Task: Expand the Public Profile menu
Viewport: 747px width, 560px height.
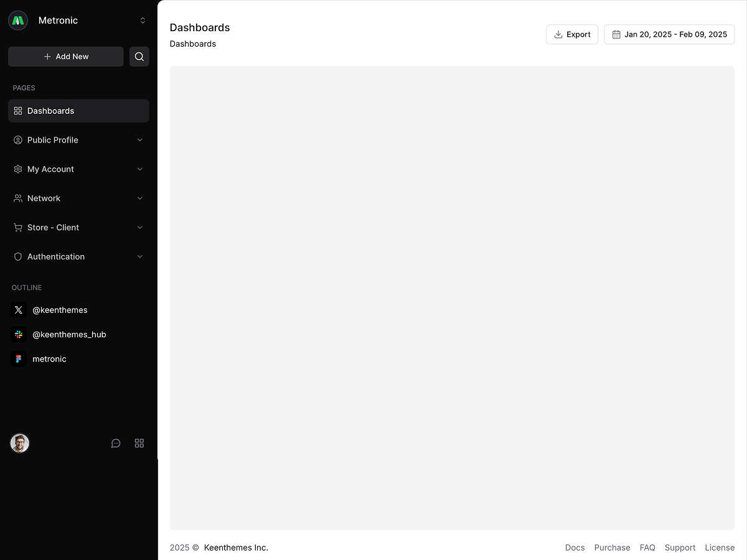Action: click(x=78, y=140)
